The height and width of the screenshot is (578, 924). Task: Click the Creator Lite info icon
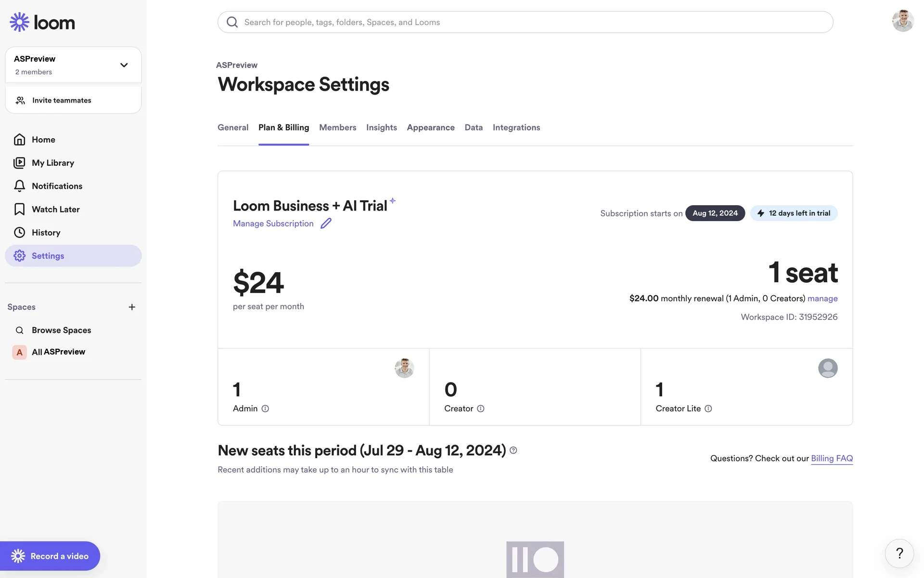coord(708,408)
